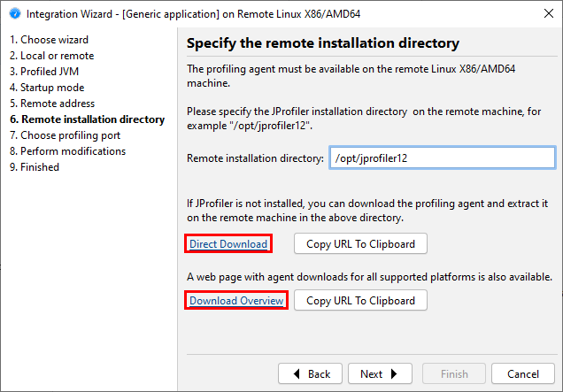Copy the download overview URL to clipboard
Viewport: 563px width, 392px height.
click(x=360, y=301)
